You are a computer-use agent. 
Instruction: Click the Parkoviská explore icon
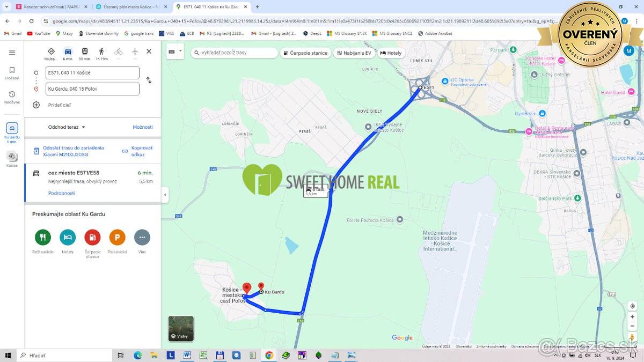[x=117, y=238]
